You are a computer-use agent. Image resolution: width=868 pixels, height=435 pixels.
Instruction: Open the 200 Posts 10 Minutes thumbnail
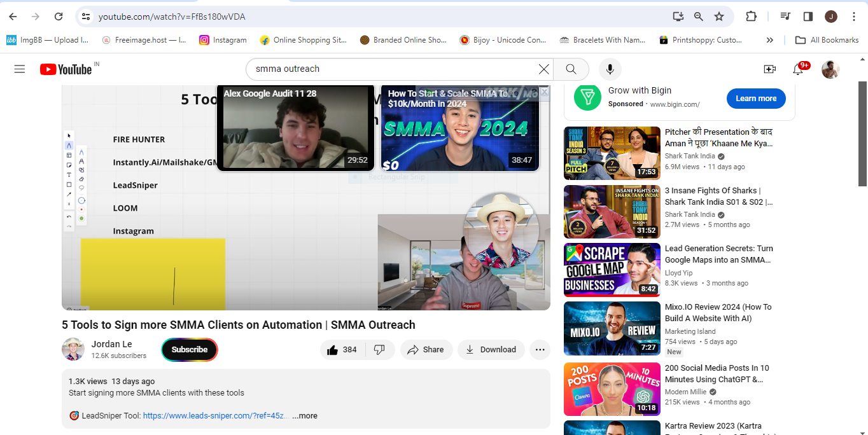pyautogui.click(x=612, y=389)
